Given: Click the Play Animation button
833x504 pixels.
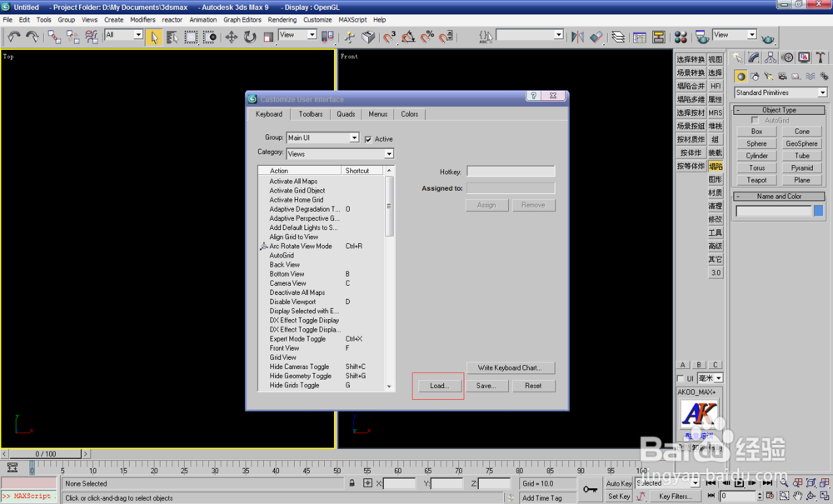Looking at the screenshot, I should pos(739,482).
